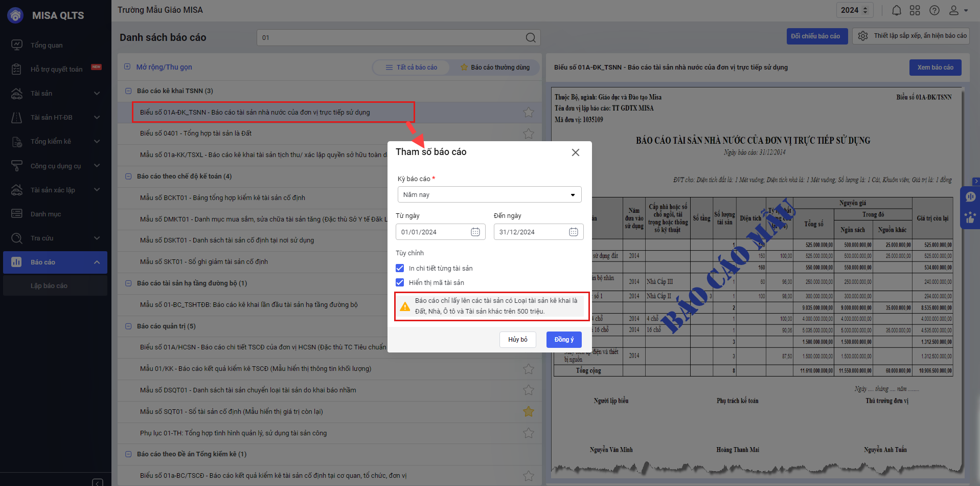Click the search magnifier icon

click(x=531, y=38)
